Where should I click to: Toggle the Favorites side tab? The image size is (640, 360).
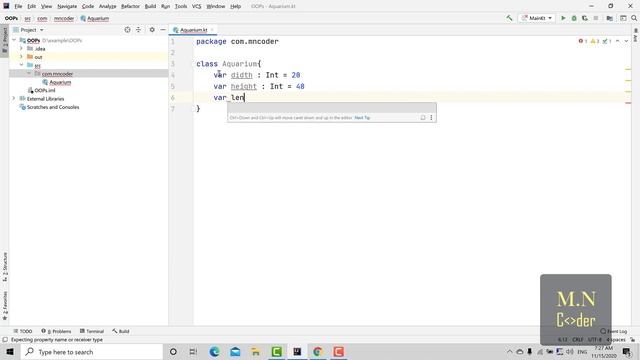[4, 305]
